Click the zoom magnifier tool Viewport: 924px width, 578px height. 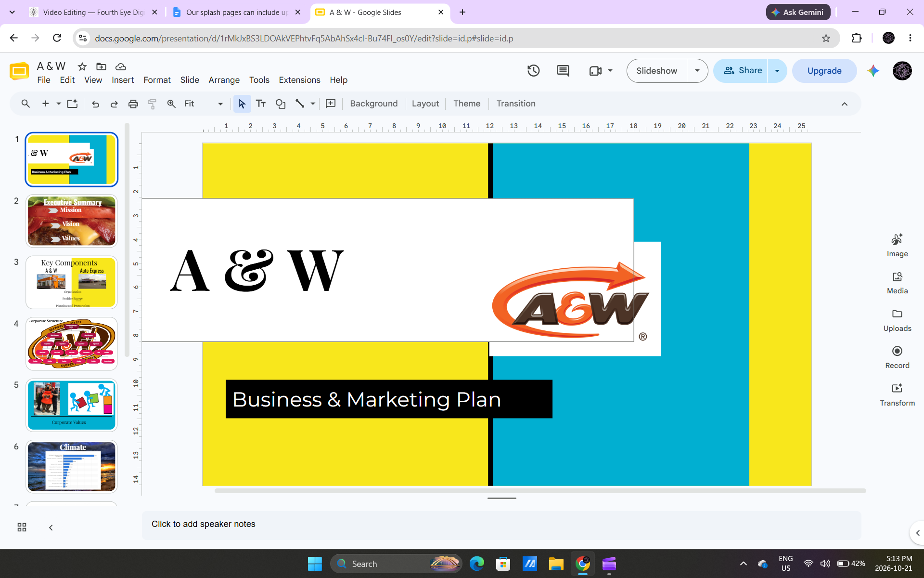click(x=171, y=104)
